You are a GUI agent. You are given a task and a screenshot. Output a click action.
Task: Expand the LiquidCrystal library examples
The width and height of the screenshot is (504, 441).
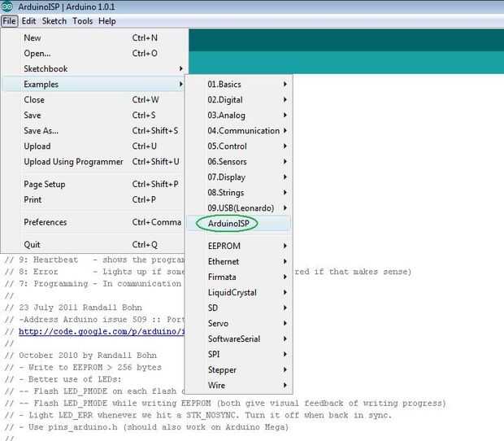(239, 292)
